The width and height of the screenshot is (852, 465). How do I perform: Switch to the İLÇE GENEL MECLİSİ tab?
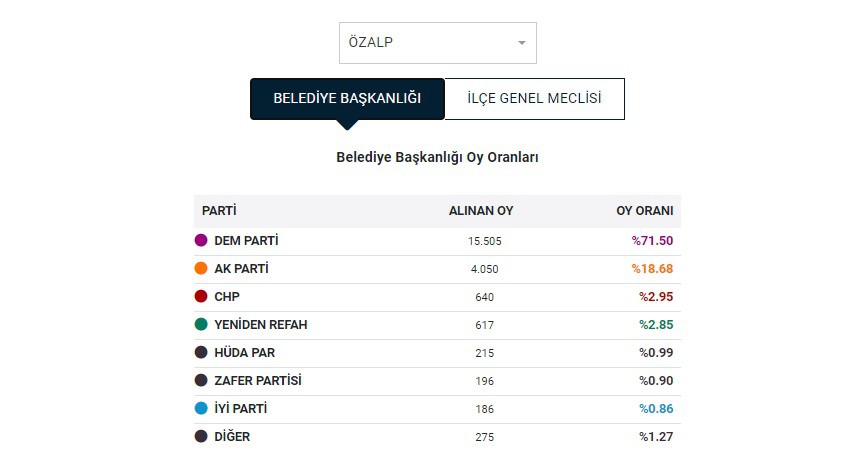click(x=535, y=99)
